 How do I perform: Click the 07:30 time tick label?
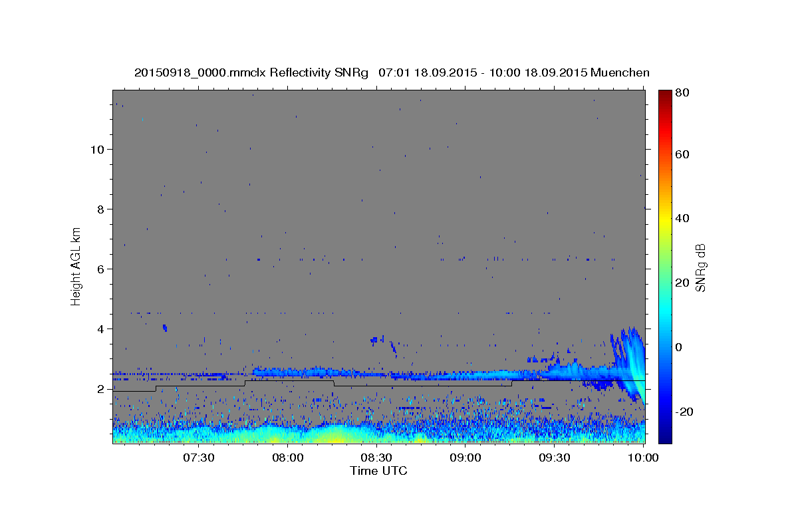point(198,458)
